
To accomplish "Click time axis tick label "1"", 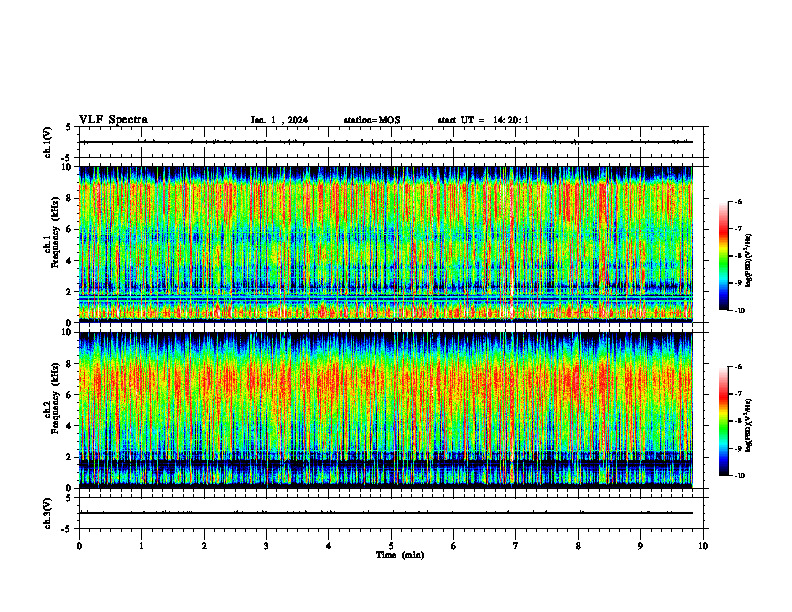I will [141, 546].
